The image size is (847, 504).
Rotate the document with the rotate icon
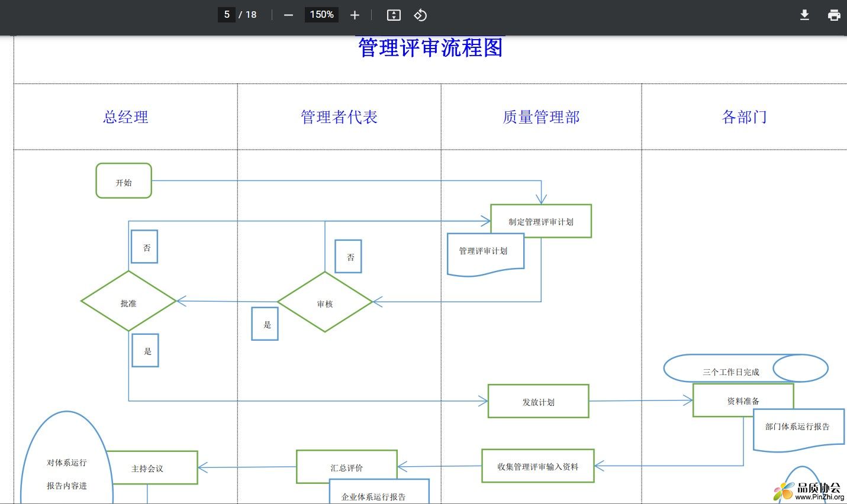(420, 15)
